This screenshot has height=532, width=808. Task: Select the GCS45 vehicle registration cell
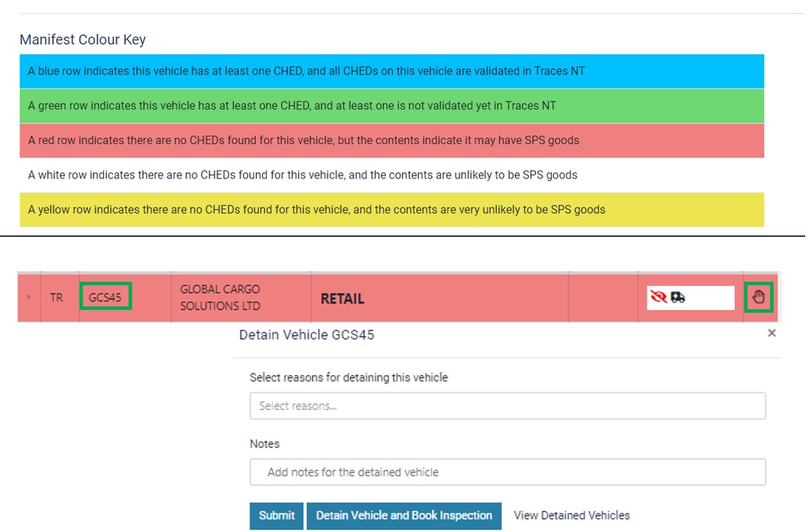tap(105, 297)
